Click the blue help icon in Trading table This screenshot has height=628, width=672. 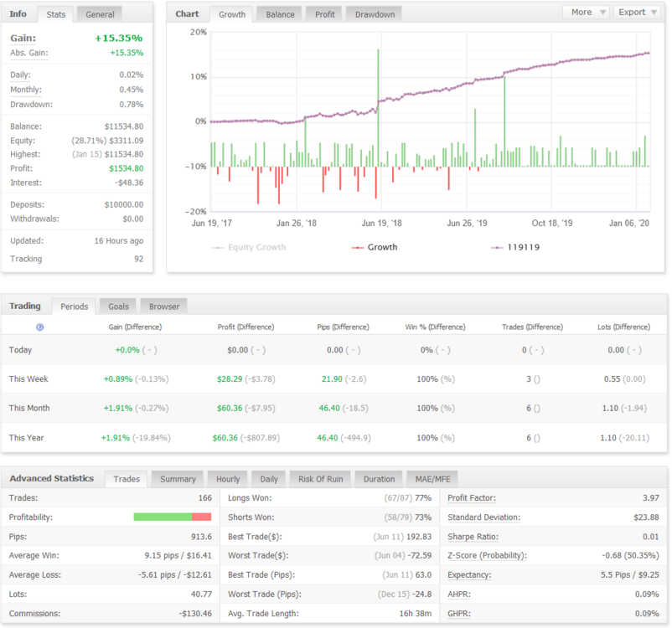40,327
